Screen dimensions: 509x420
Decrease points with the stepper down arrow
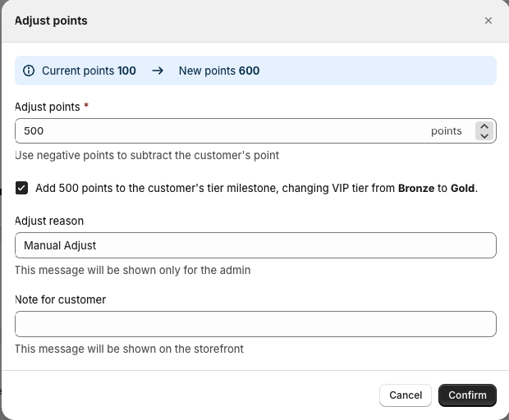[x=484, y=136]
